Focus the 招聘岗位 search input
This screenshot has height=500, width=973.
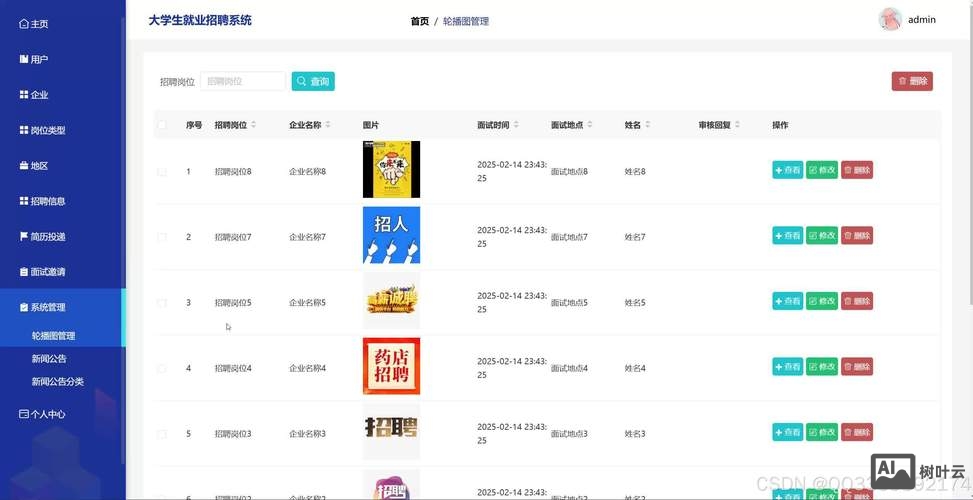[x=243, y=81]
